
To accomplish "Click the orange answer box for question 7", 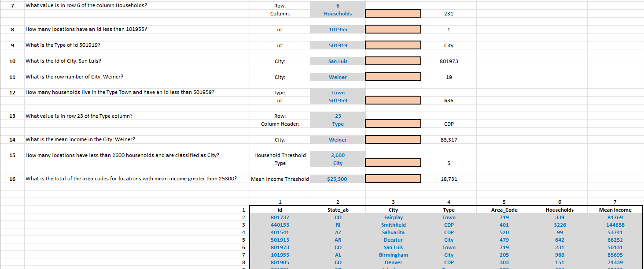I will [393, 12].
